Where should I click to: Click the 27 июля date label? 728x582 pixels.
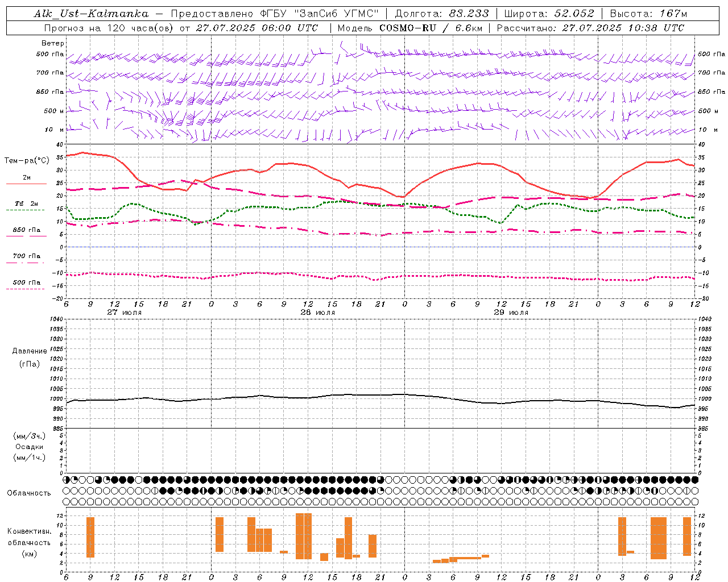pyautogui.click(x=125, y=313)
